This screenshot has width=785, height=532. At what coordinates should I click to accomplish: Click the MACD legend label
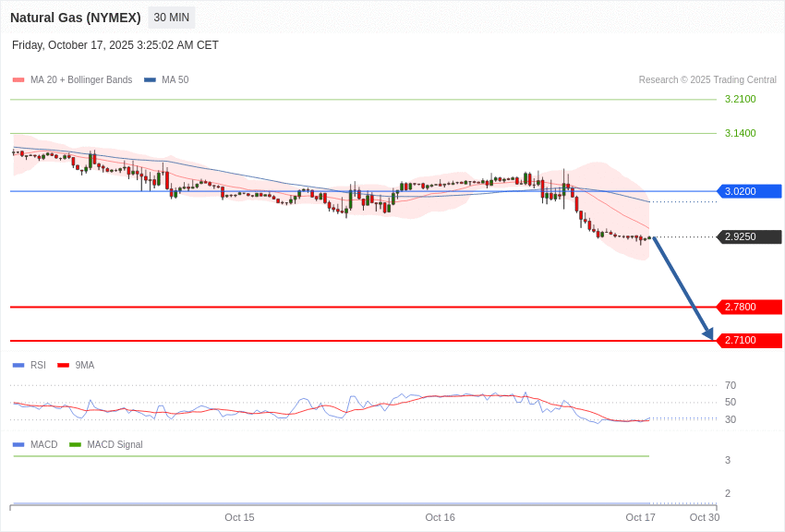click(44, 444)
